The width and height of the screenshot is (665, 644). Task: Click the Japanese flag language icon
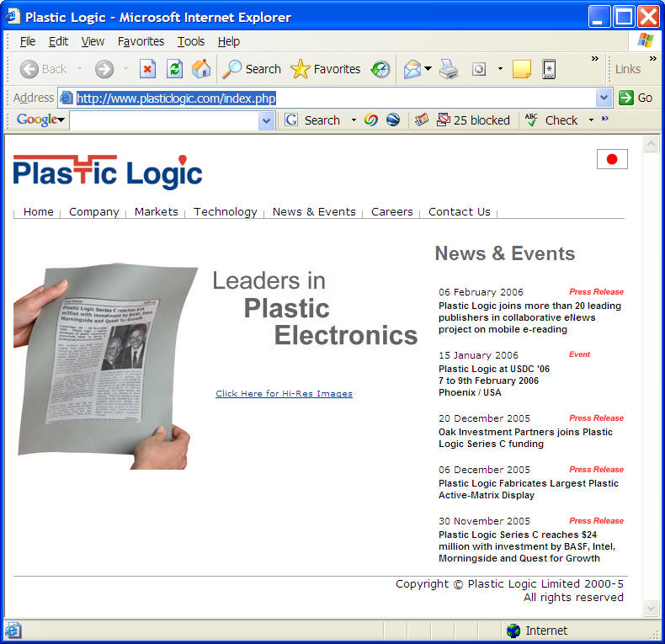612,159
